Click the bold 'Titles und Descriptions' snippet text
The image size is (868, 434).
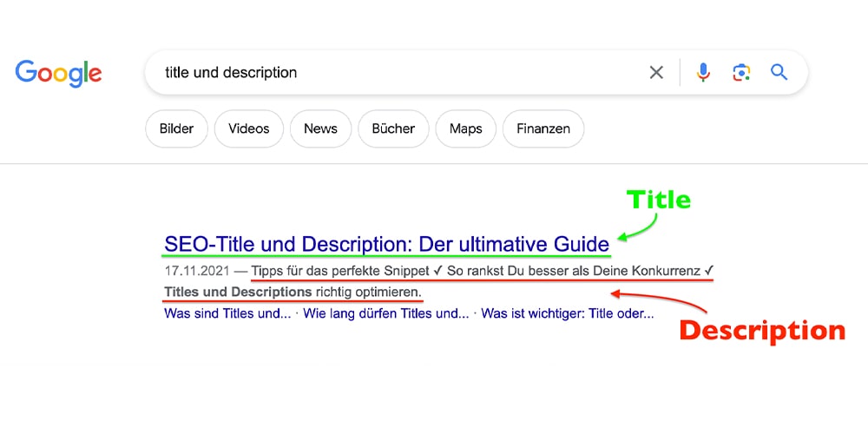238,292
